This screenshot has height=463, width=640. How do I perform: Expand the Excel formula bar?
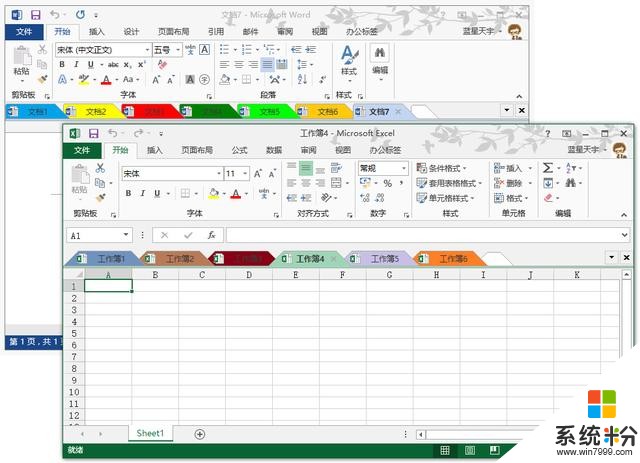(x=624, y=235)
